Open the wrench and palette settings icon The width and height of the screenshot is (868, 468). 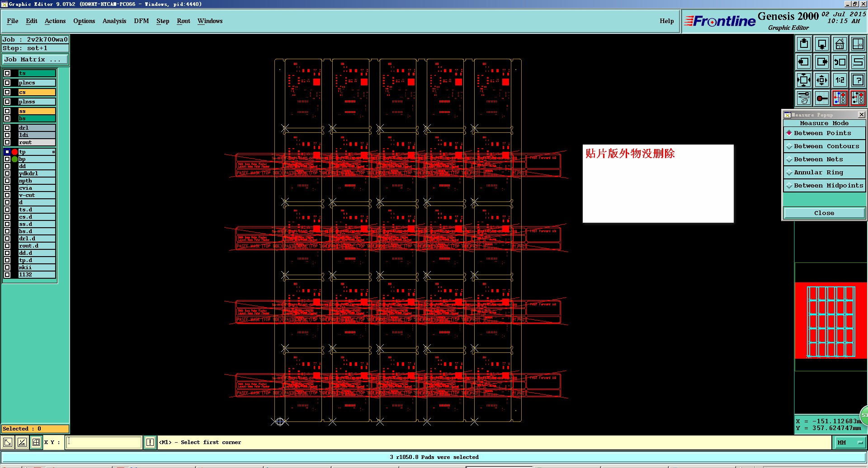pyautogui.click(x=804, y=98)
